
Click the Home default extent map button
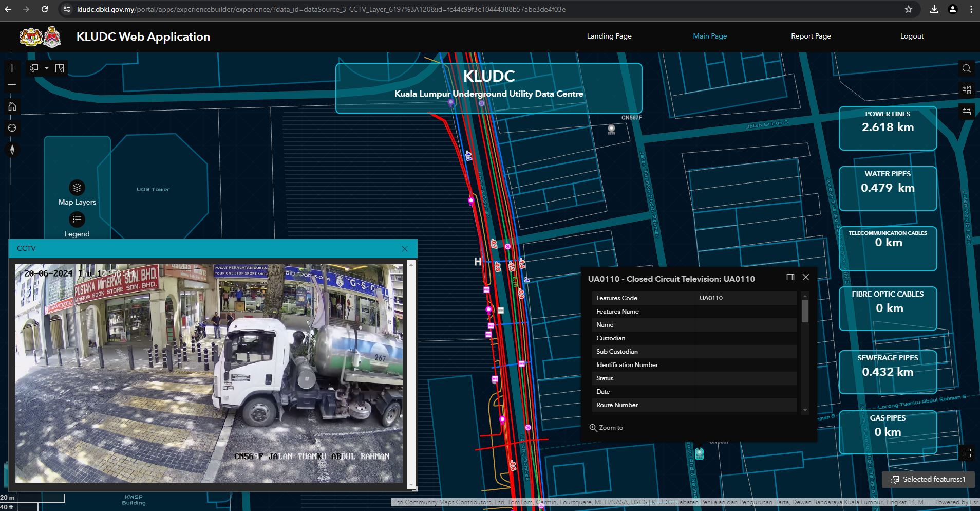click(12, 106)
